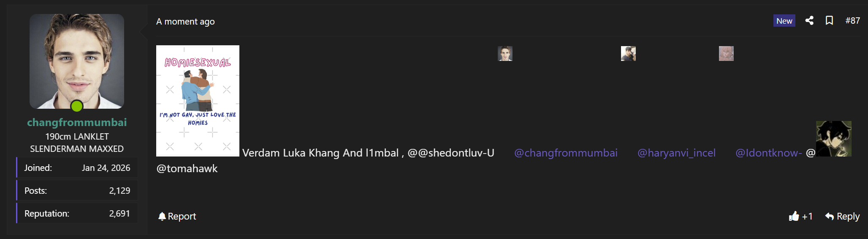
Task: Bookmark this post
Action: click(829, 20)
